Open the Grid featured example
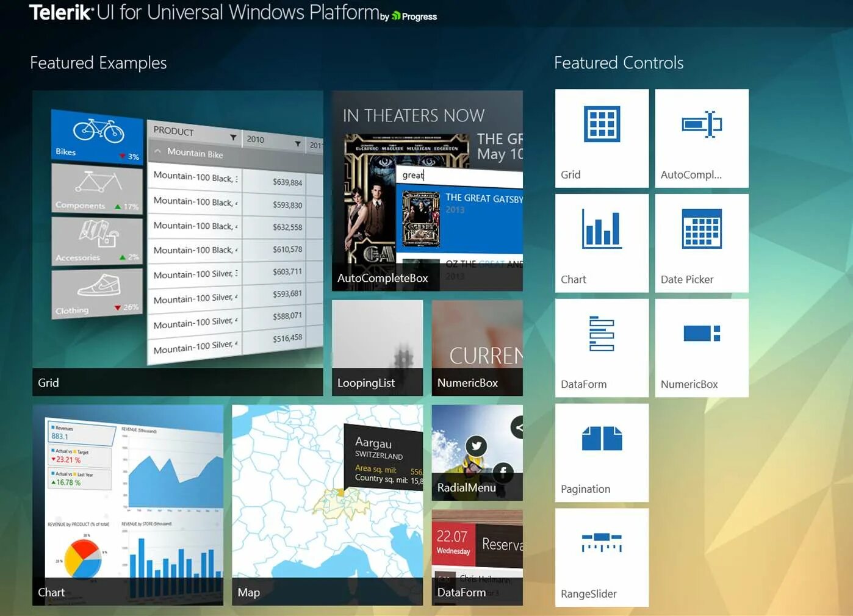The image size is (853, 616). [x=178, y=243]
